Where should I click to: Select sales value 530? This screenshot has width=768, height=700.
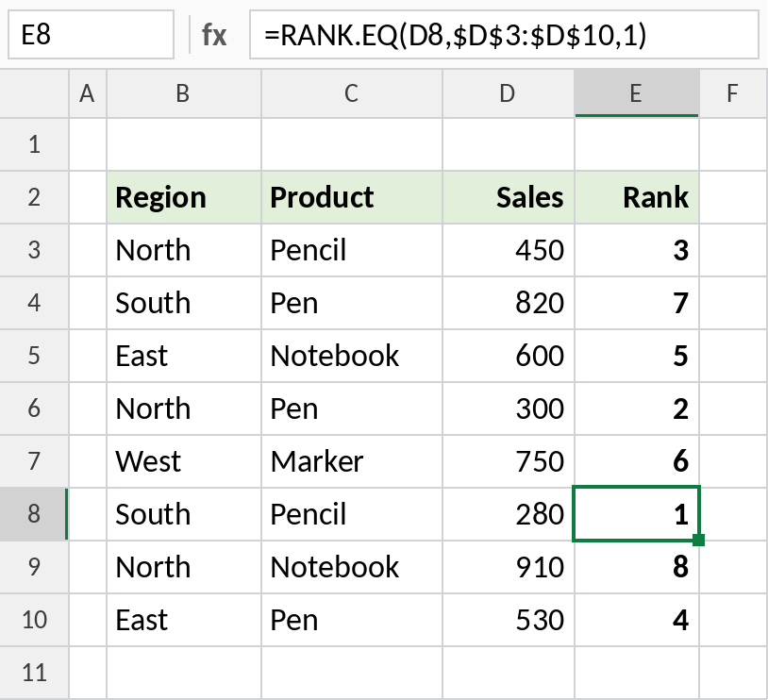pyautogui.click(x=509, y=620)
